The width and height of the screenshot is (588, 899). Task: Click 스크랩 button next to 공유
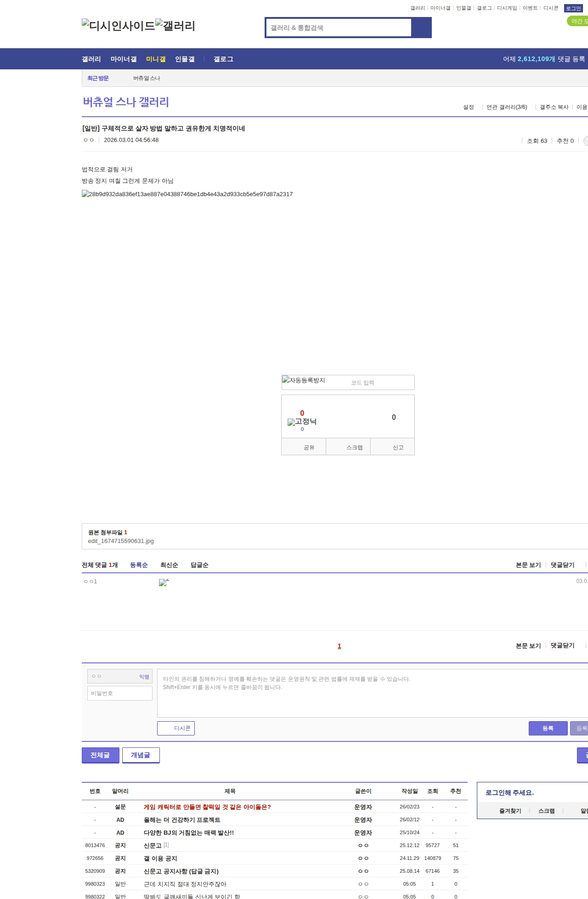point(348,447)
